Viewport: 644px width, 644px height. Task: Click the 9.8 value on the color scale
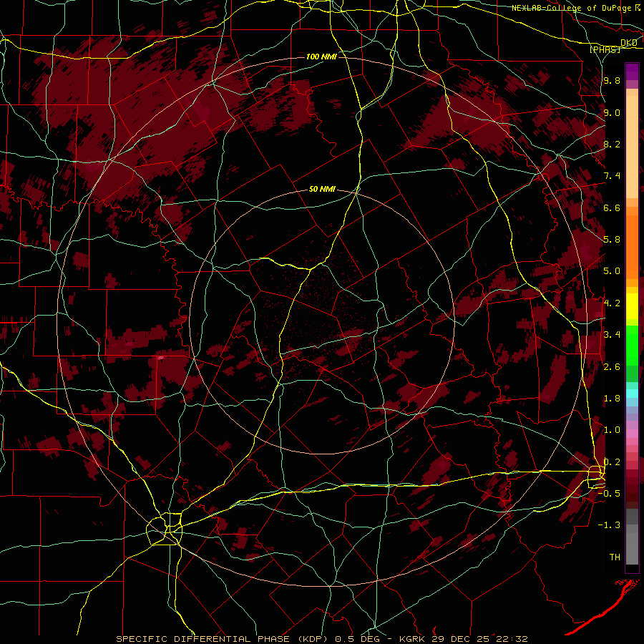point(612,80)
